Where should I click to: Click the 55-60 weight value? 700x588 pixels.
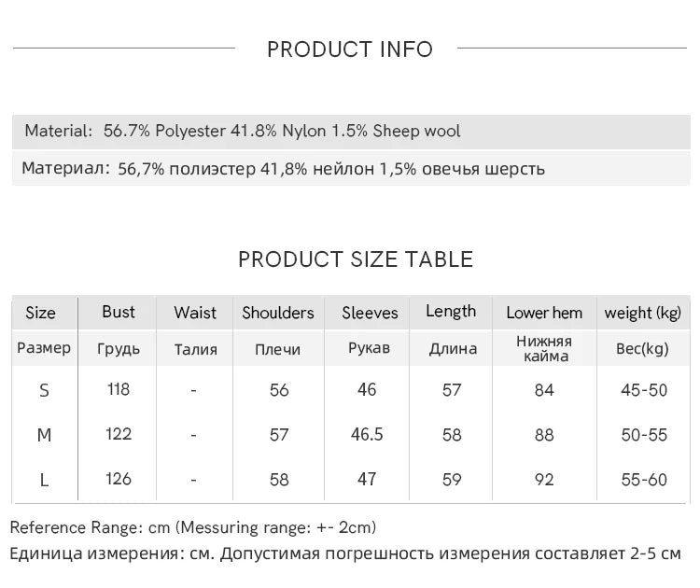644,480
